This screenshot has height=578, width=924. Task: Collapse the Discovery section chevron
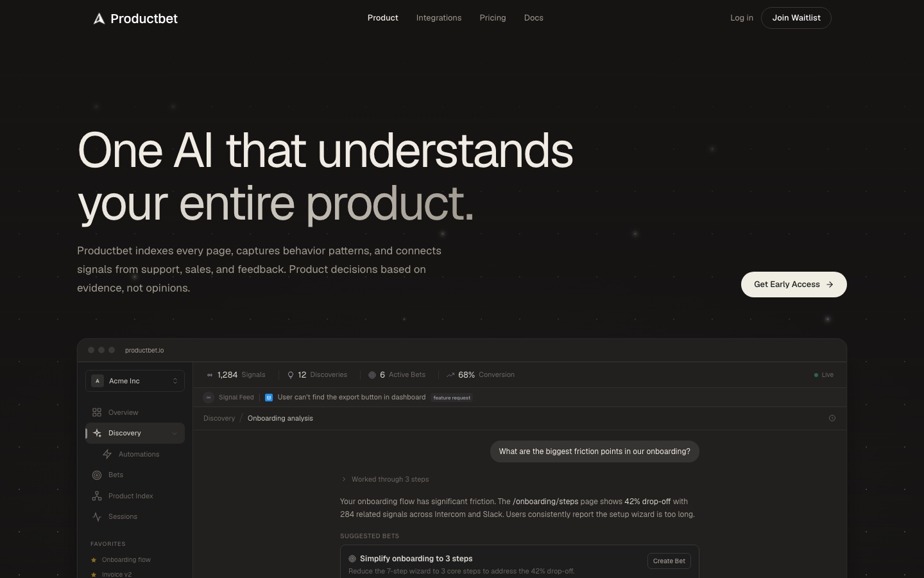[175, 433]
